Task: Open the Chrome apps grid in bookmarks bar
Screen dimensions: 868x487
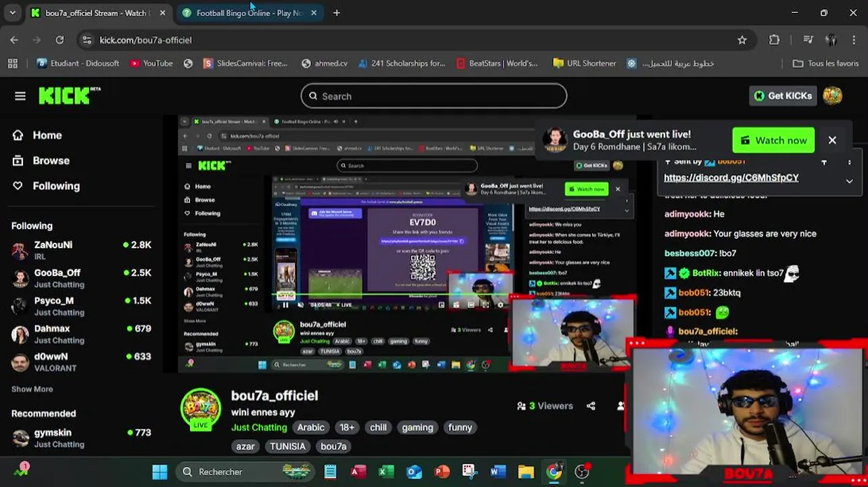Action: pos(12,64)
